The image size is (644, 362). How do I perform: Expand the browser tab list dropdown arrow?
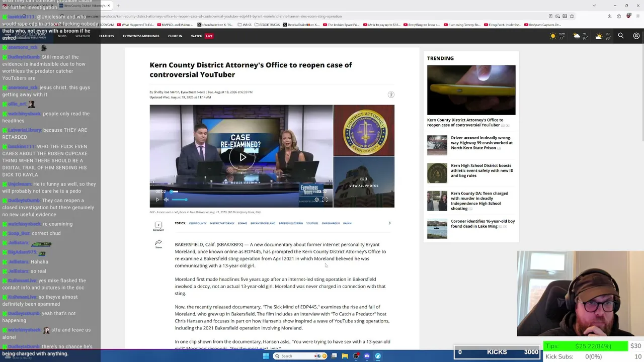(594, 6)
